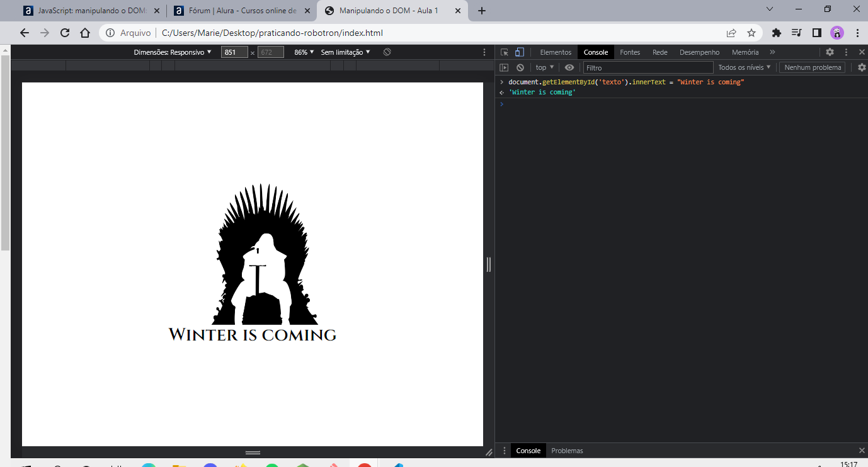Open the browser home page
This screenshot has height=467, width=868.
[85, 33]
